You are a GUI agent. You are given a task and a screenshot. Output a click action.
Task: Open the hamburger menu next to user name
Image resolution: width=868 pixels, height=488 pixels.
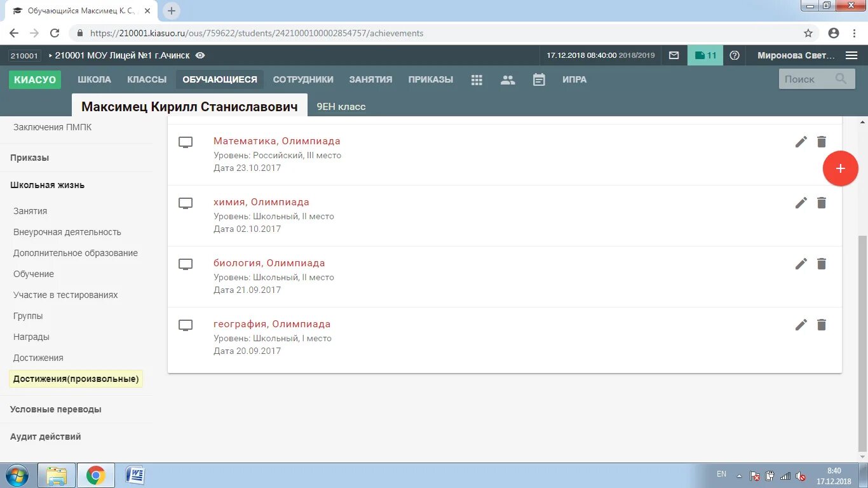[851, 55]
